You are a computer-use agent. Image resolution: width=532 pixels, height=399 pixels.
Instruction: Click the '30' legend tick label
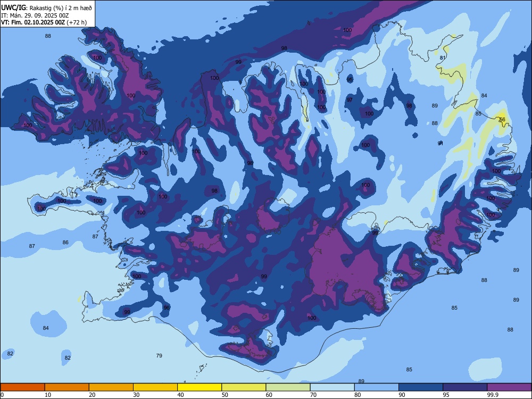(x=136, y=395)
